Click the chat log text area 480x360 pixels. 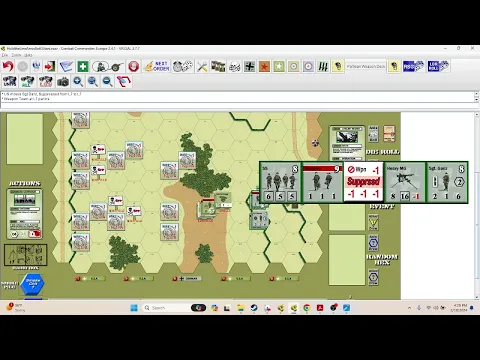[x=237, y=97]
